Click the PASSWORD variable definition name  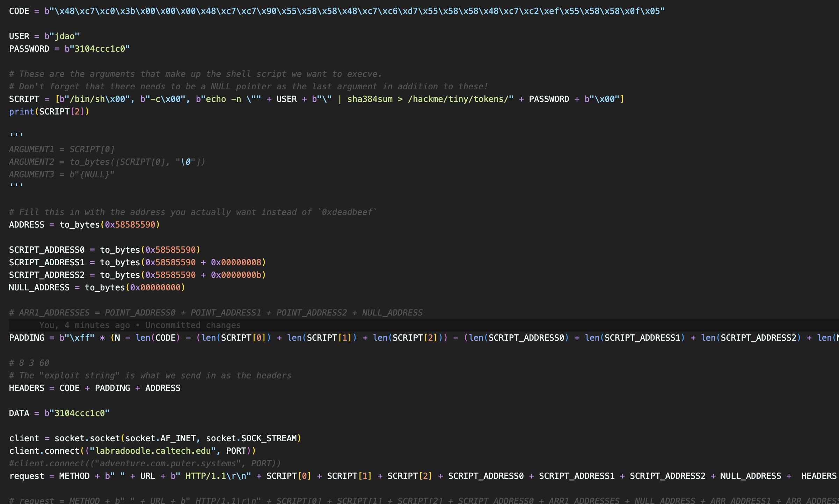coord(29,49)
